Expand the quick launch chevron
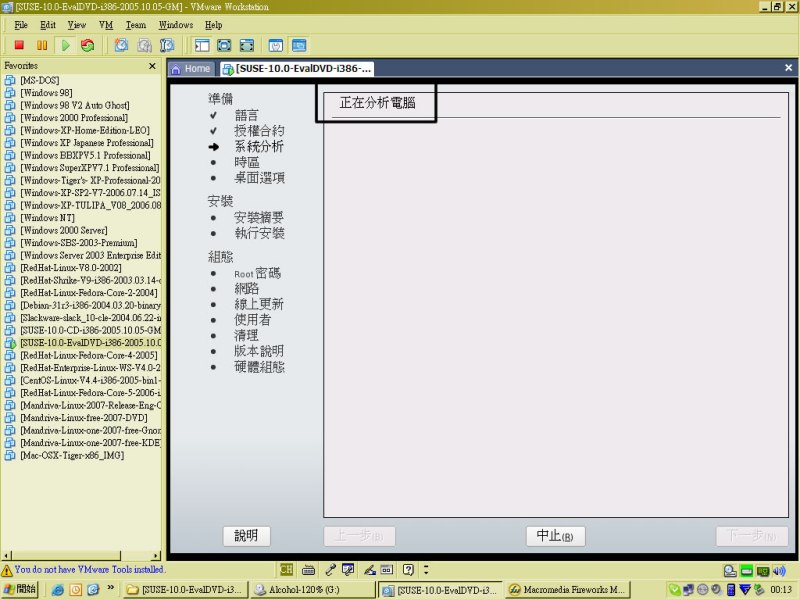The width and height of the screenshot is (800, 600). coord(110,588)
